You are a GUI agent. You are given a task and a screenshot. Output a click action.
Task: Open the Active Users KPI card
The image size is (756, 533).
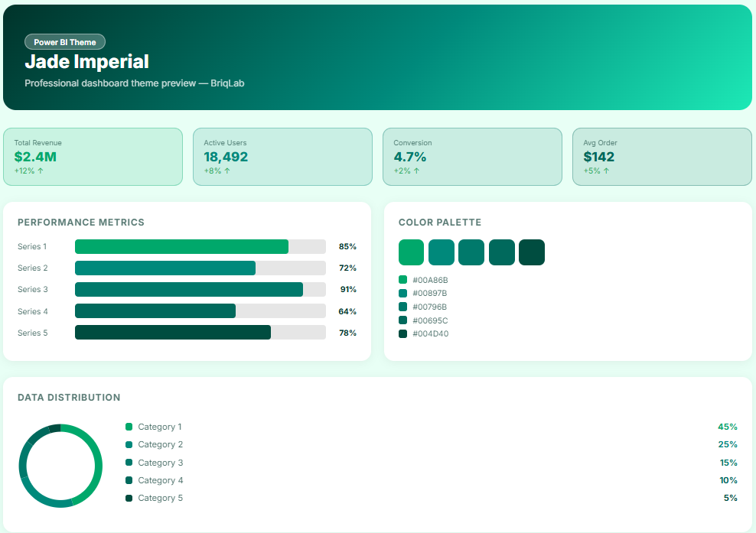tap(282, 157)
